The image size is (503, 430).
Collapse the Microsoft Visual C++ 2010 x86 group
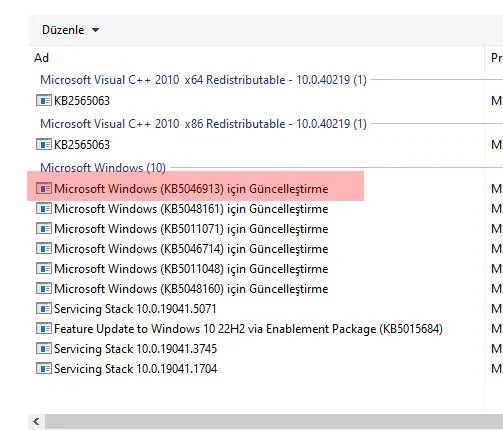click(203, 124)
